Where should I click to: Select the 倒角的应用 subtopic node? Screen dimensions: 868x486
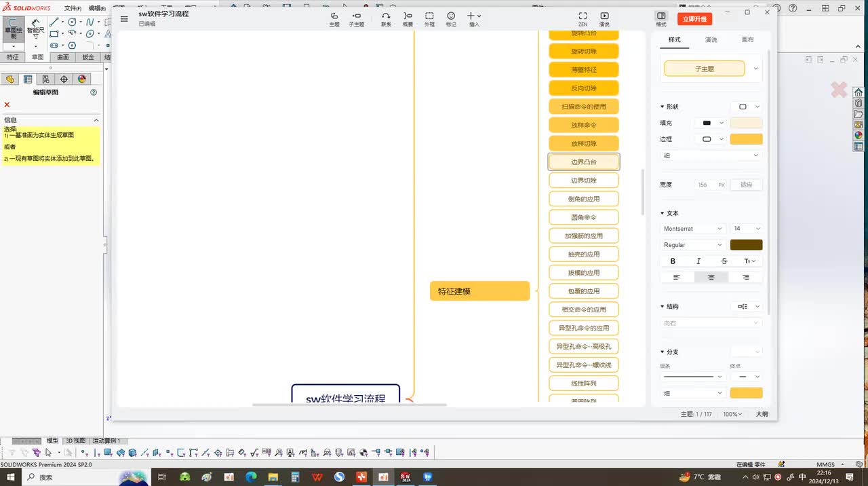(x=583, y=199)
